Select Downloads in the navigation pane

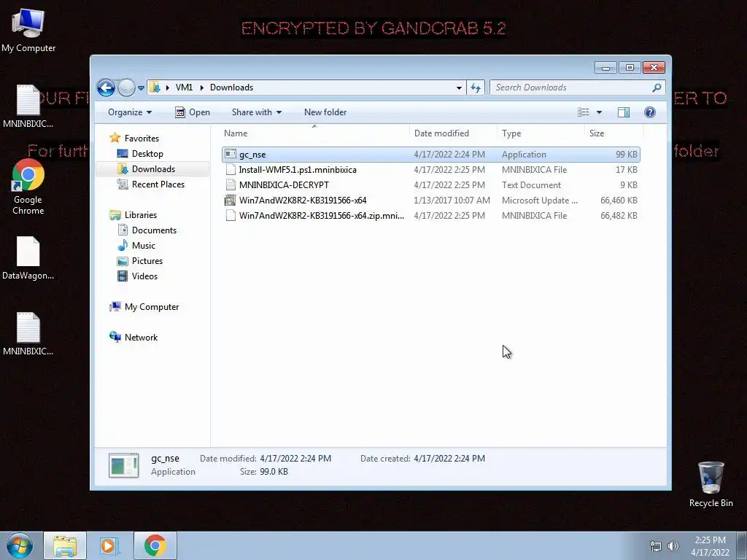pyautogui.click(x=153, y=169)
